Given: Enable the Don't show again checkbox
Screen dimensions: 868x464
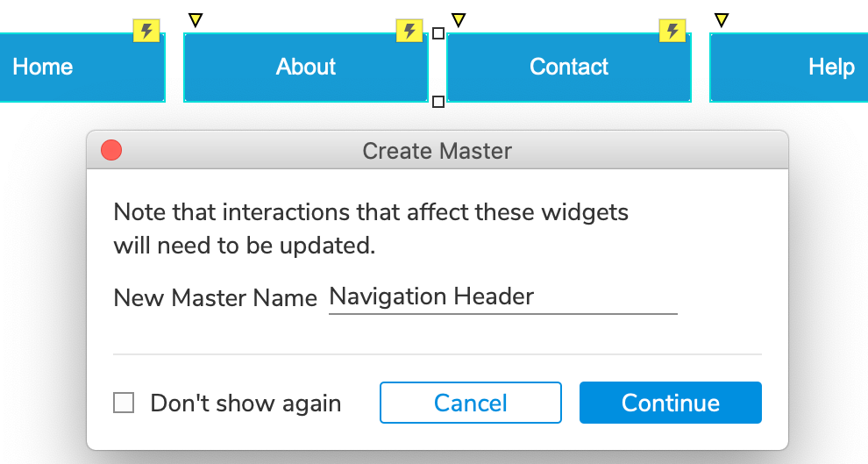Looking at the screenshot, I should (124, 403).
